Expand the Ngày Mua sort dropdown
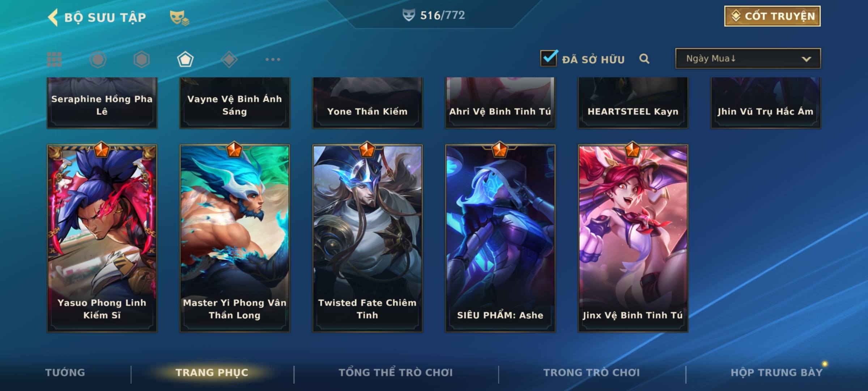The image size is (868, 391). tap(748, 58)
